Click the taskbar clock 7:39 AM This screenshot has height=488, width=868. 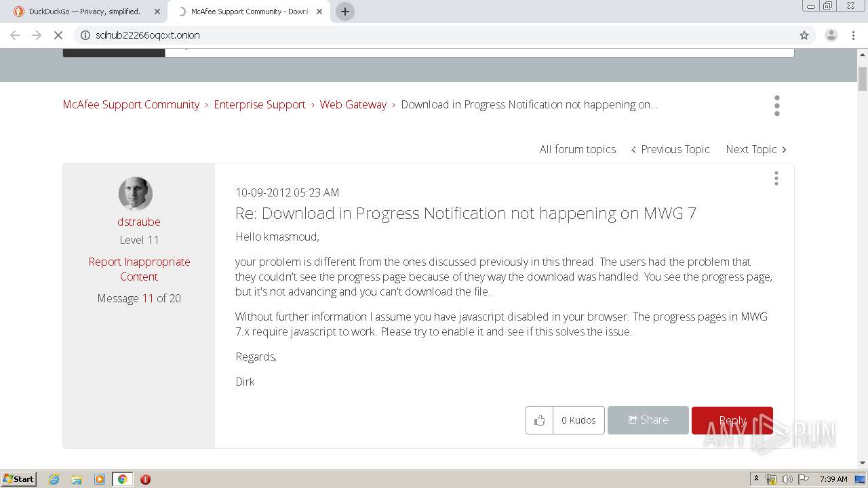point(833,479)
